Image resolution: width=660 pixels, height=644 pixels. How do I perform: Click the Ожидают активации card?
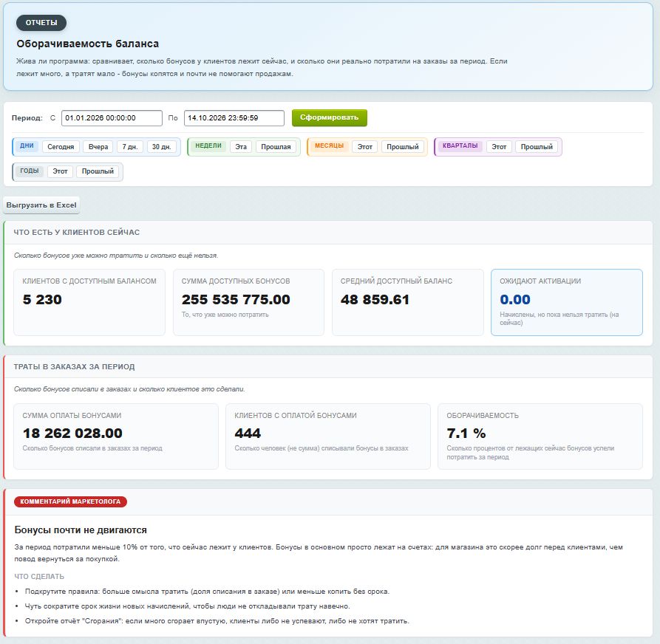pyautogui.click(x=567, y=303)
